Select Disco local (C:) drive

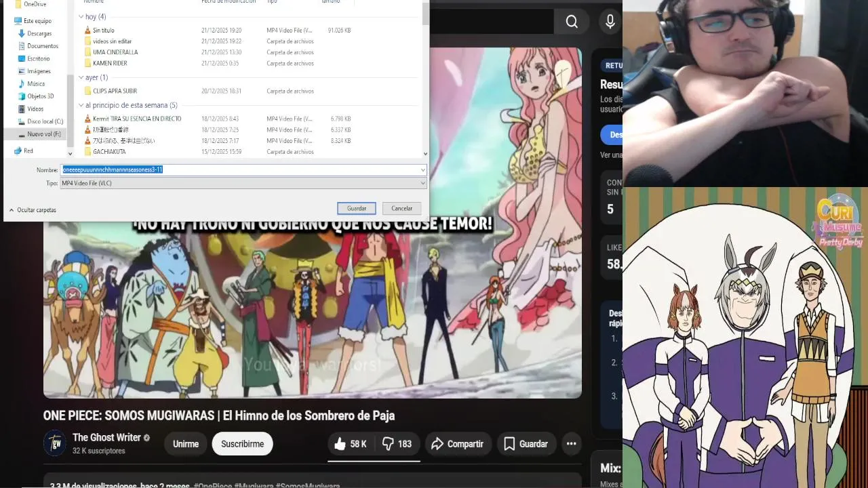[45, 121]
